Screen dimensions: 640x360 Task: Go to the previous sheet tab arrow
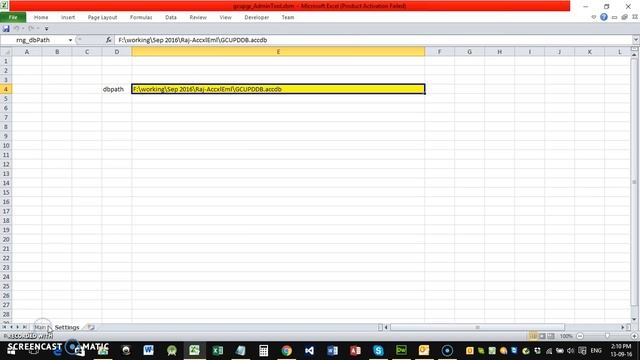[11, 327]
